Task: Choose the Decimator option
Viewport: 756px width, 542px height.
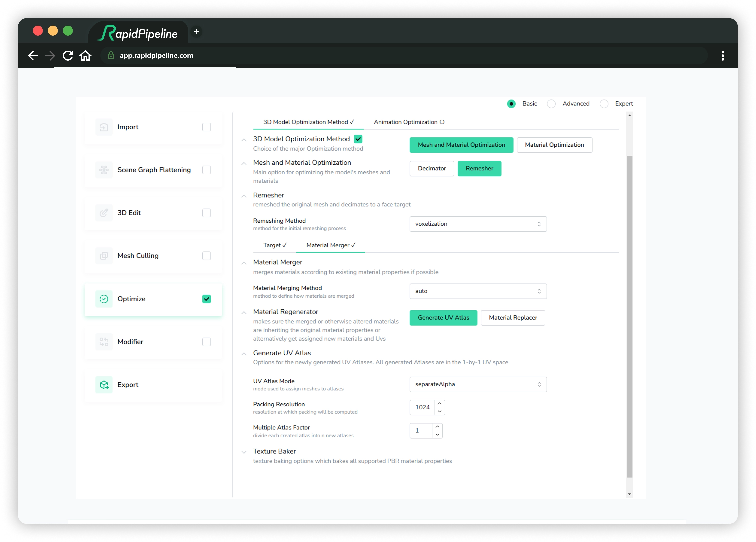Action: [432, 169]
